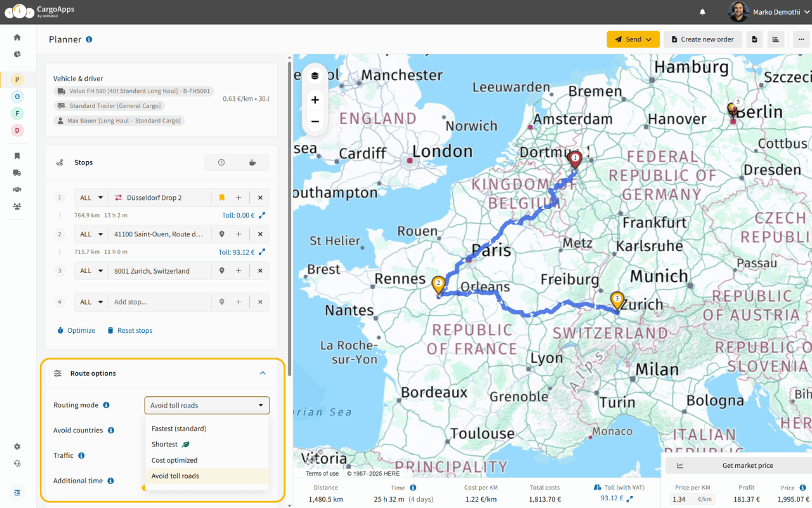
Task: Toggle the break time coffee icon in Stops
Action: click(252, 163)
